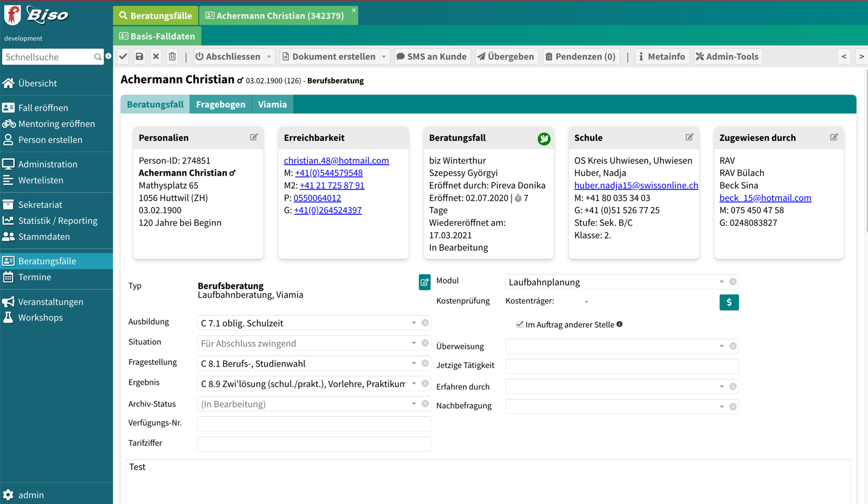
Task: Click the checkmark confirm toolbar icon
Action: click(123, 56)
